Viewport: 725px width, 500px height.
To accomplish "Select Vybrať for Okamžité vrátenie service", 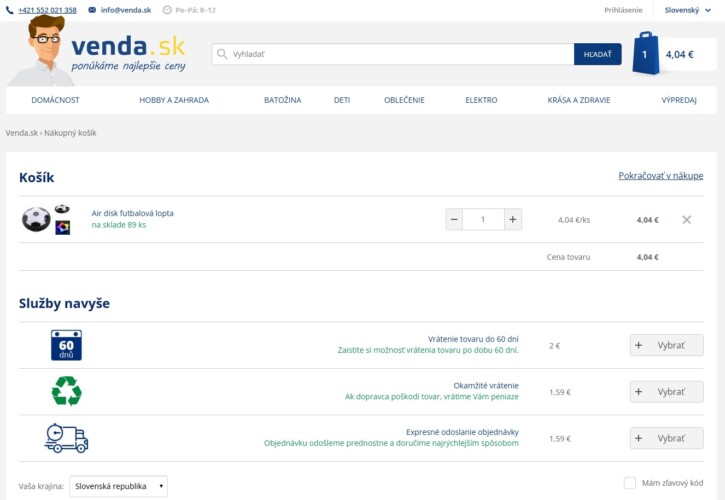I will [666, 391].
